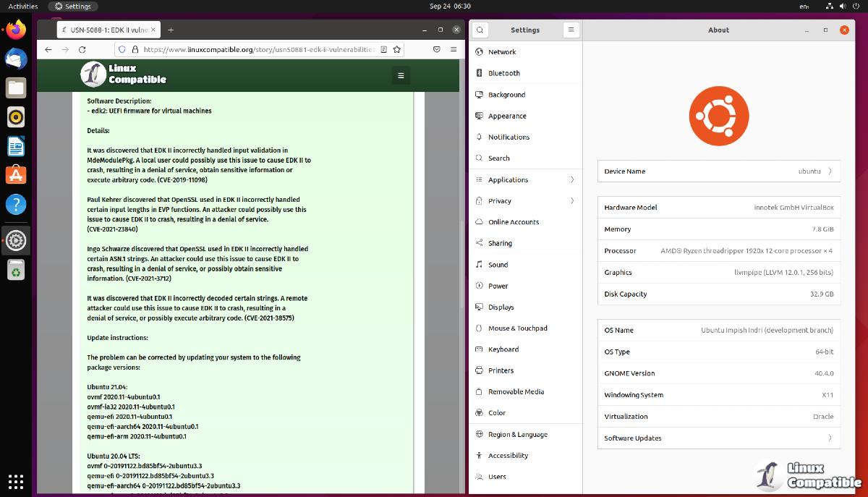Image resolution: width=868 pixels, height=497 pixels.
Task: Open the Linux Compatible site hamburger menu
Action: [400, 76]
